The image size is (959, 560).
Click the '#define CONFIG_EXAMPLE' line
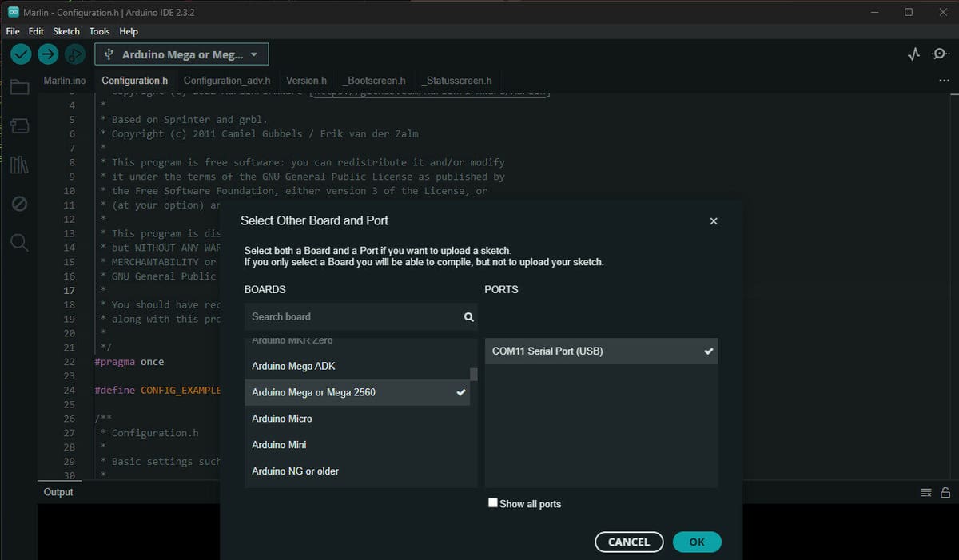click(157, 390)
